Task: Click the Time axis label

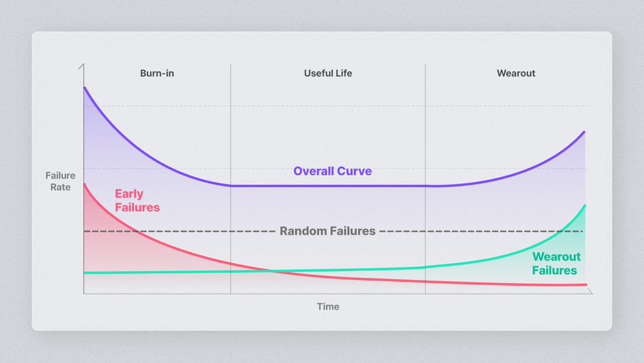Action: (x=328, y=306)
